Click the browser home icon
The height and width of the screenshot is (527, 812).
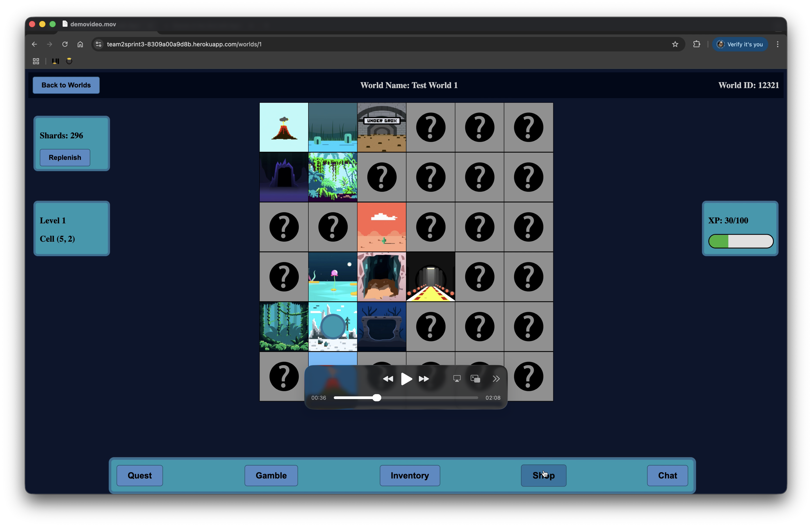(x=80, y=44)
